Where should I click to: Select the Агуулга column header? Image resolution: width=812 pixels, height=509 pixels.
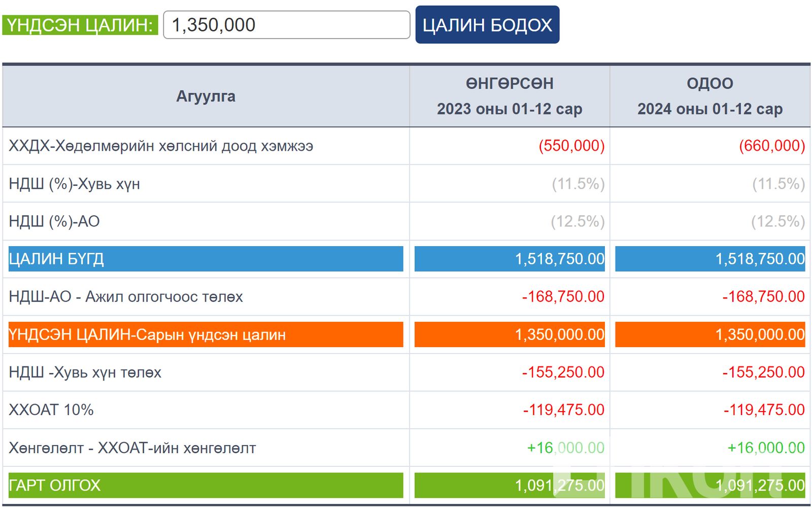(206, 96)
